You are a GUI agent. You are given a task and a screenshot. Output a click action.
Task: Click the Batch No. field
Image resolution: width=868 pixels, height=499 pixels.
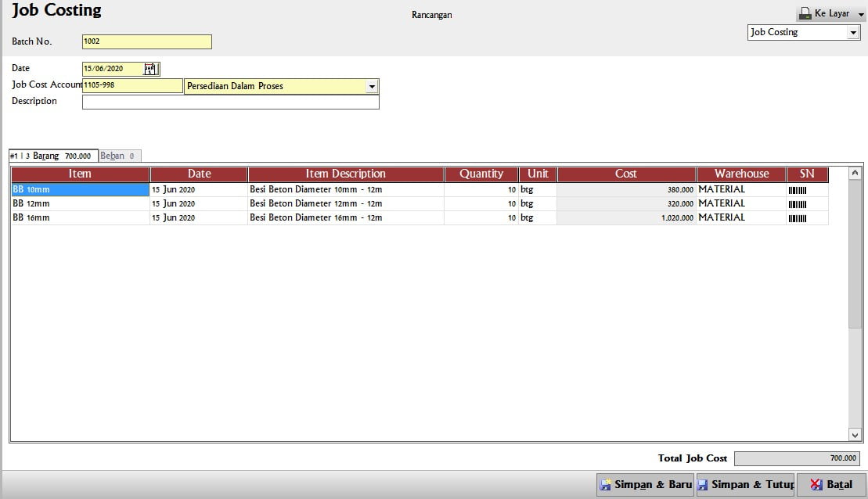pyautogui.click(x=146, y=41)
